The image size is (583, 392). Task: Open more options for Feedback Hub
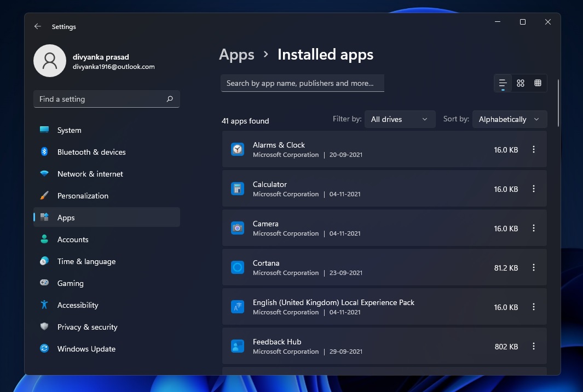(x=534, y=346)
